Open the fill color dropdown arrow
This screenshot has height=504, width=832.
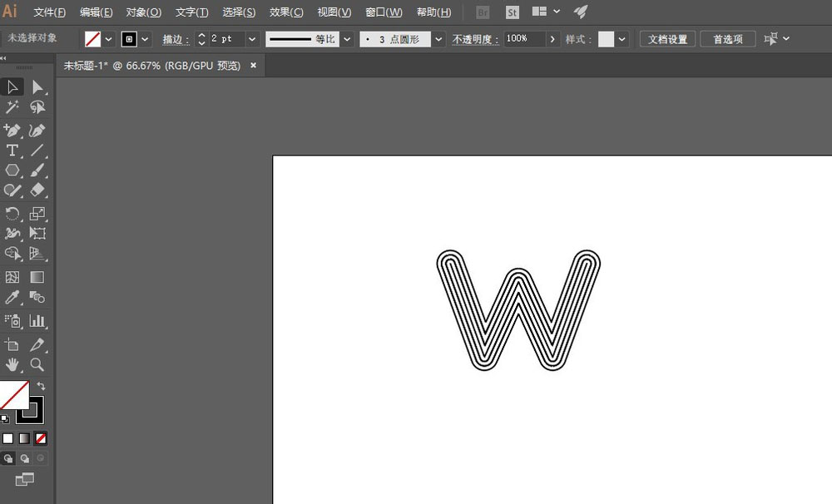pos(108,39)
